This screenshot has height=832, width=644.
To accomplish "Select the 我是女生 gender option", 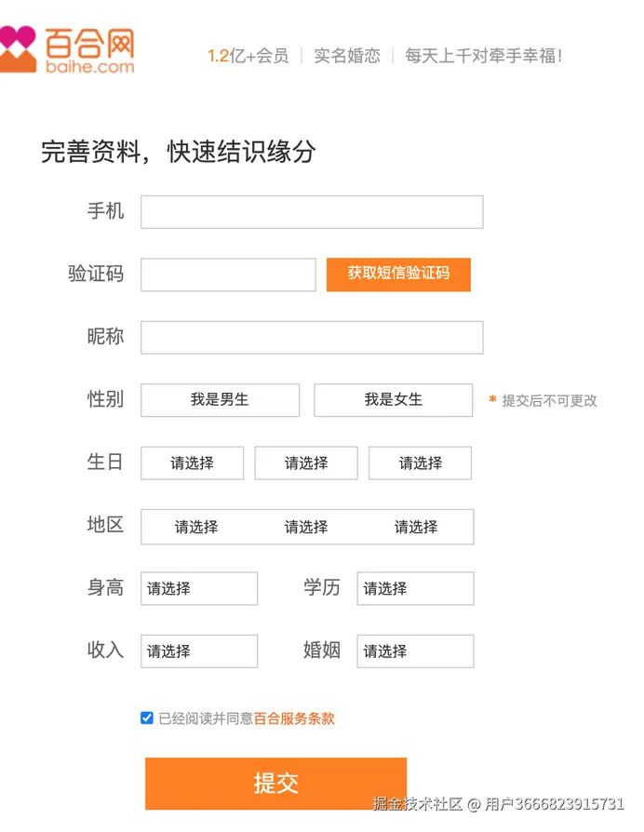I will (393, 400).
